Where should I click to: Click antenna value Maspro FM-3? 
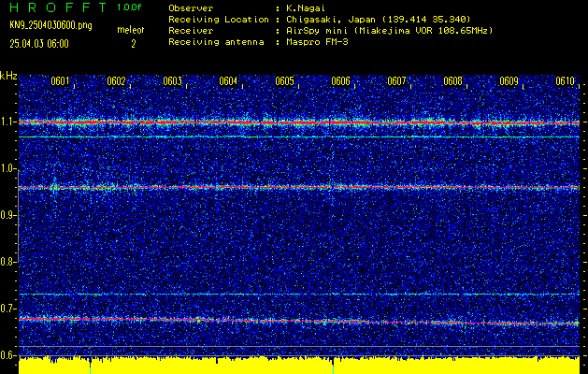(x=317, y=42)
